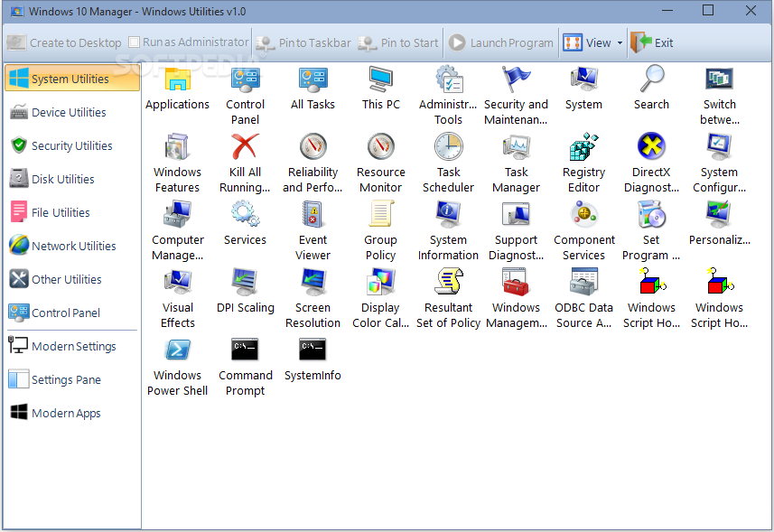Select the Screen Resolution icon

pyautogui.click(x=312, y=282)
